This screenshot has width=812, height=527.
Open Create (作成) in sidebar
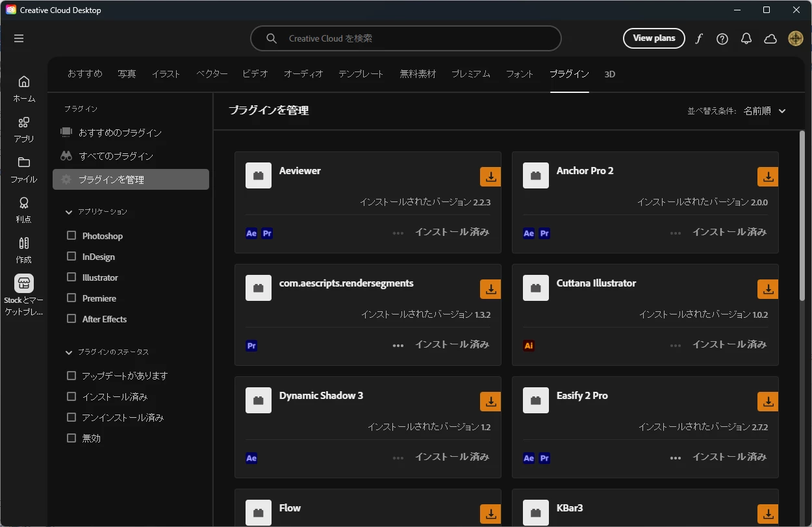(24, 250)
